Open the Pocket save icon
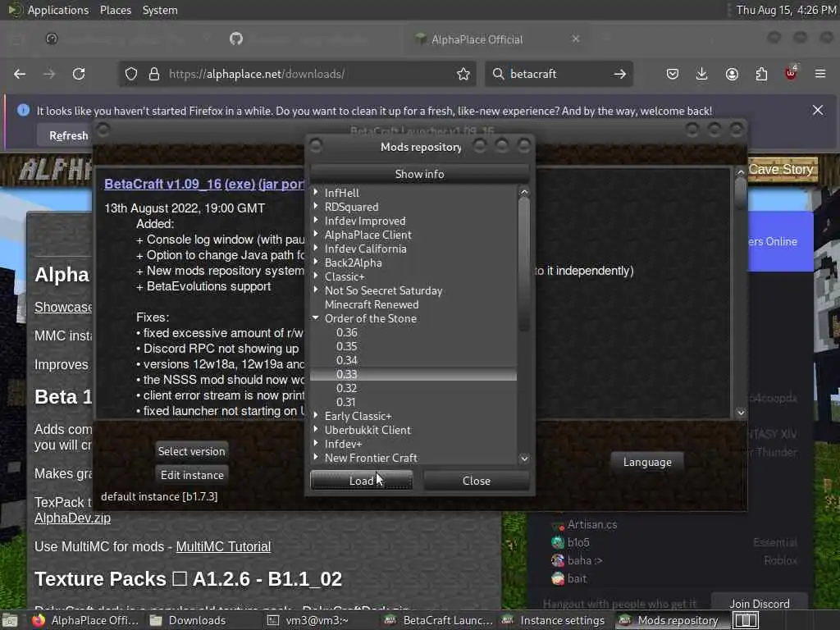 [x=673, y=74]
